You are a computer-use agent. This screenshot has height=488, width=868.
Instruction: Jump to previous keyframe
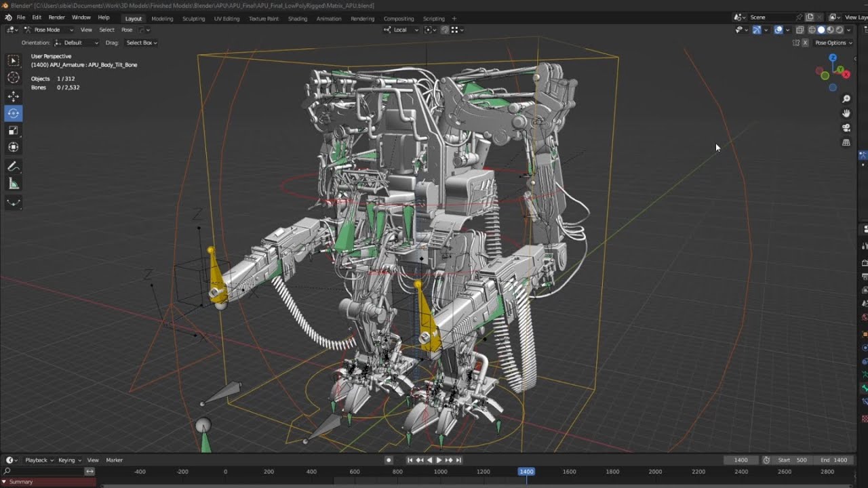pos(420,460)
